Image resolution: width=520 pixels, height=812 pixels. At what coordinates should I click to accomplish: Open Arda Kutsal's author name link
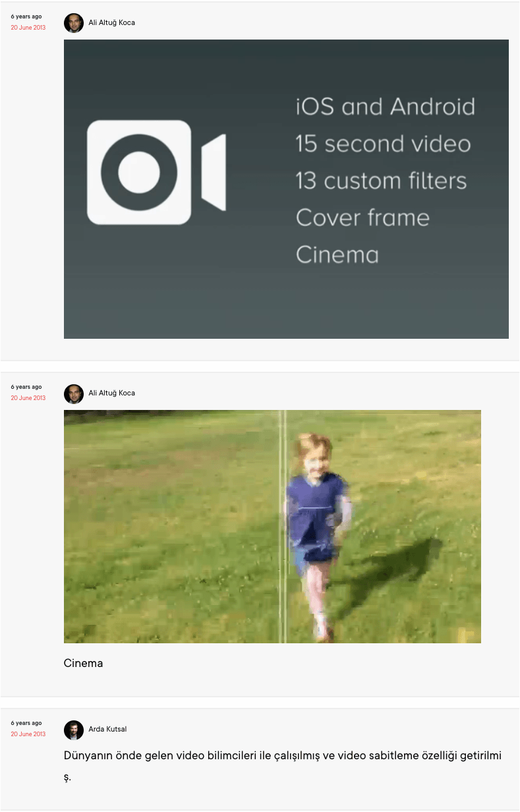(107, 730)
